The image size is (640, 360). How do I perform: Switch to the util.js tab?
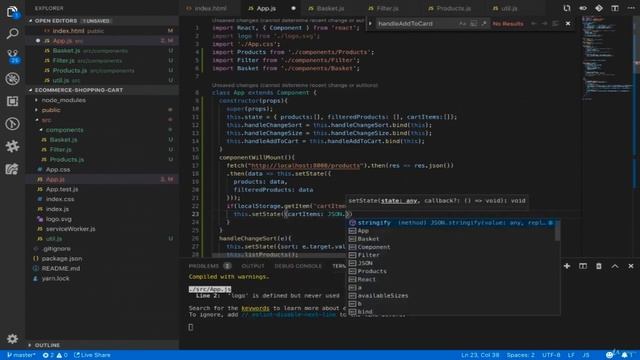point(509,8)
